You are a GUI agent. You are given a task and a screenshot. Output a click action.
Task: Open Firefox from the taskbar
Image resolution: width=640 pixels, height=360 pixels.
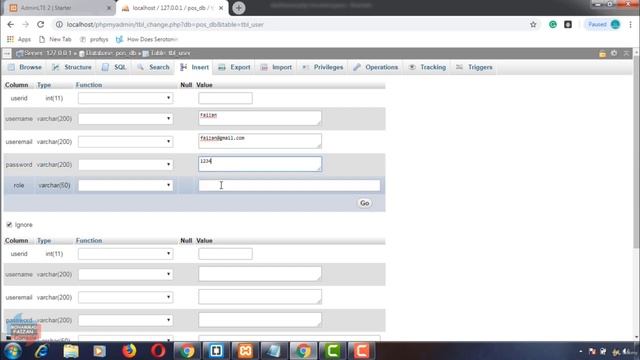129,351
